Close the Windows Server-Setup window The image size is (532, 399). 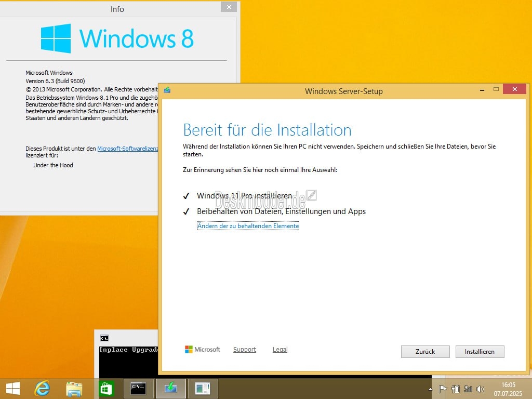[515, 89]
